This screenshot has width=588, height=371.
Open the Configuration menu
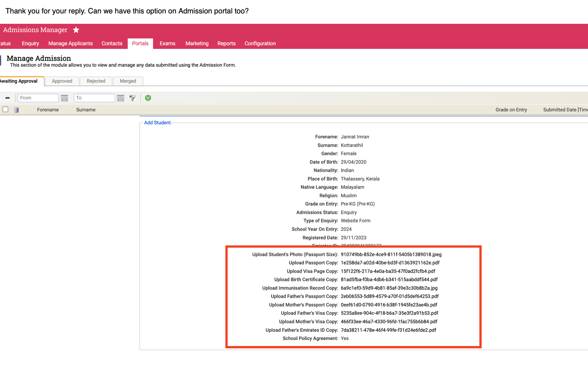click(260, 44)
